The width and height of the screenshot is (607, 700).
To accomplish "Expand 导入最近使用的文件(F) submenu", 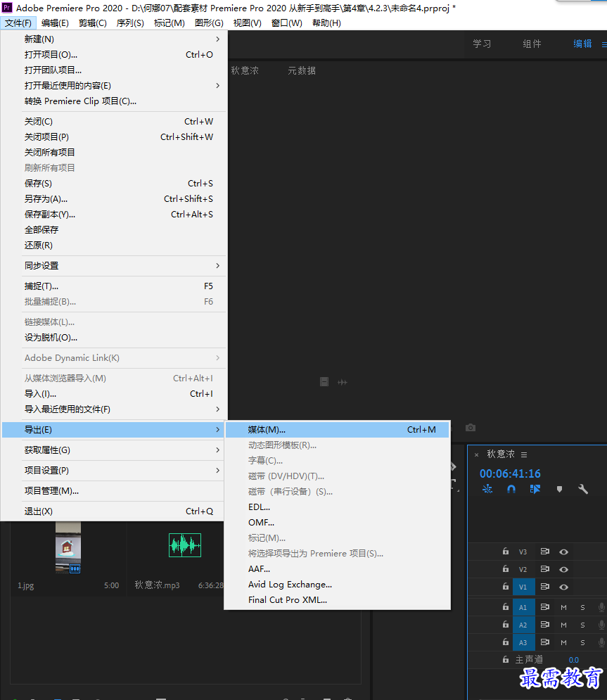I will pyautogui.click(x=114, y=409).
